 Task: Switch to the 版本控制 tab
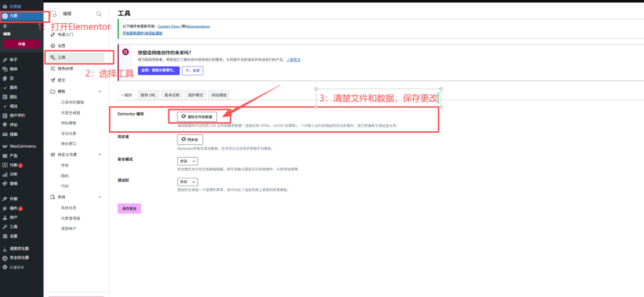click(172, 95)
